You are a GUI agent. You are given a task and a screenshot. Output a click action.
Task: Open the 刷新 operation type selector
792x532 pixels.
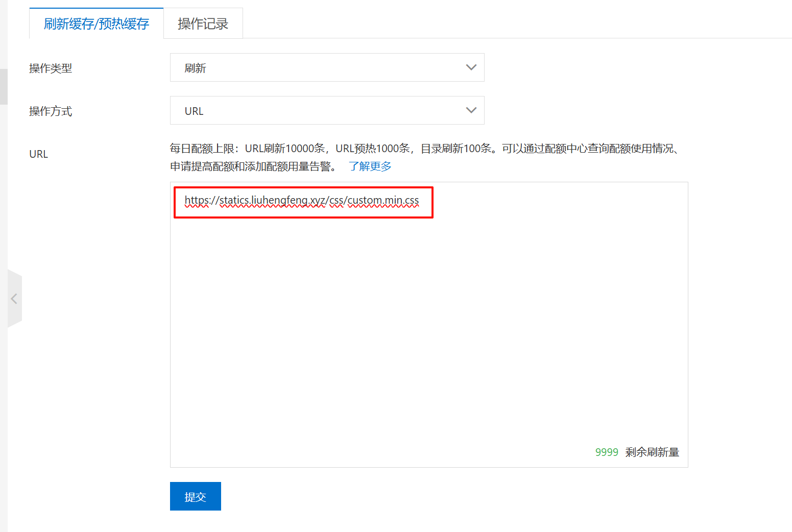(327, 67)
